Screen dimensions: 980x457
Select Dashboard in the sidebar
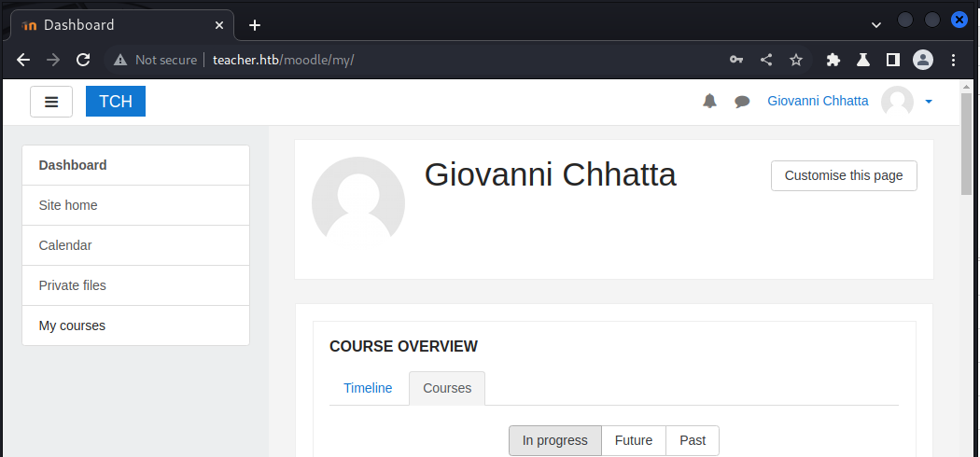(x=135, y=165)
